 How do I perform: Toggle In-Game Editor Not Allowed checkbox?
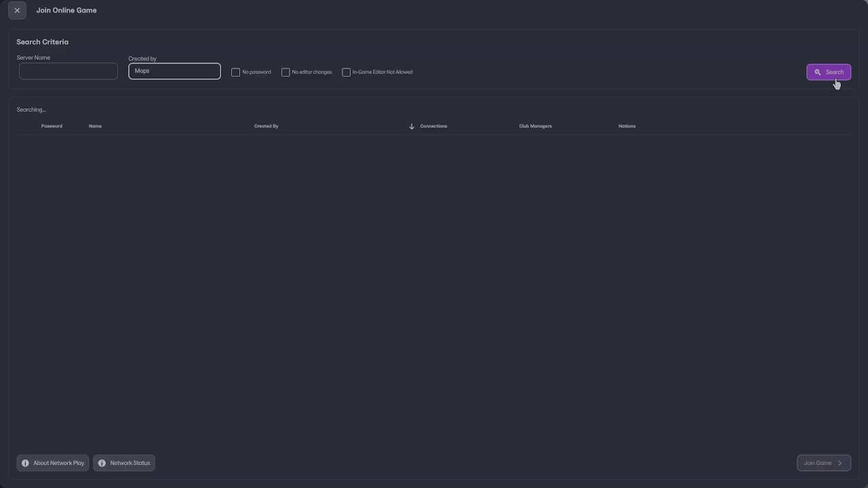coord(346,72)
